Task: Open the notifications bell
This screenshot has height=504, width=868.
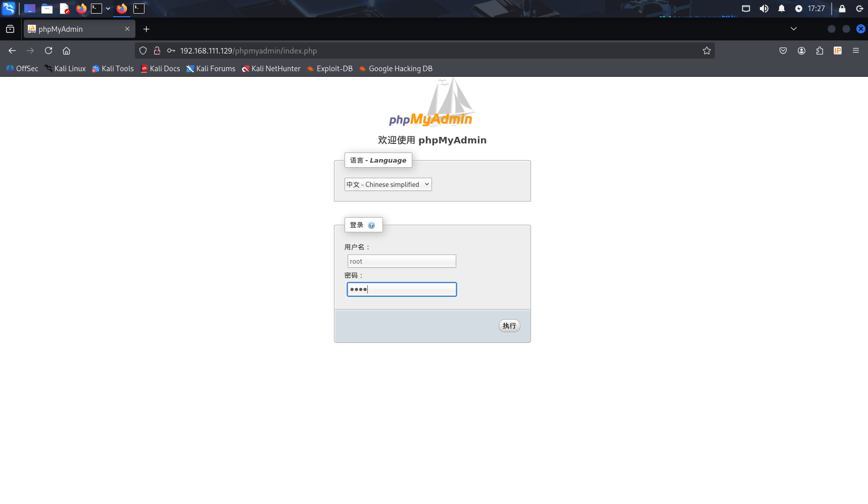Action: [782, 9]
